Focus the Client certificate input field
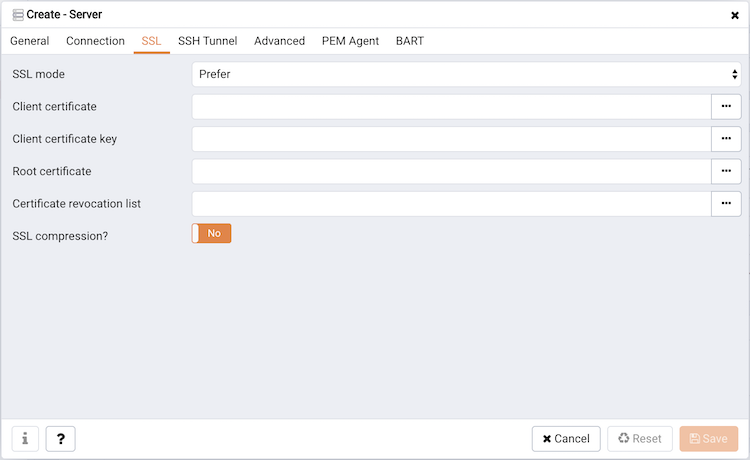This screenshot has height=460, width=750. click(452, 107)
